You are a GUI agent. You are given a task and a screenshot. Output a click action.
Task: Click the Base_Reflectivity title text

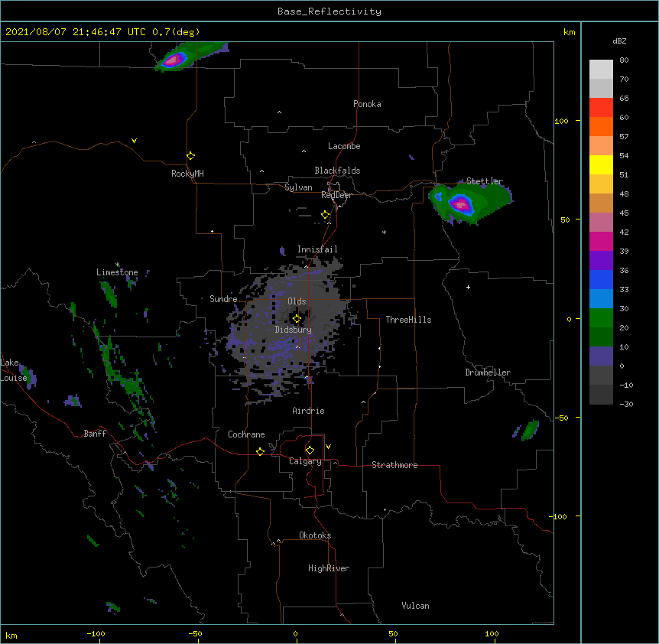[329, 11]
